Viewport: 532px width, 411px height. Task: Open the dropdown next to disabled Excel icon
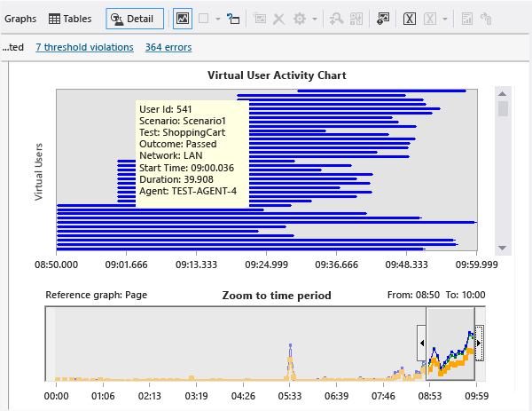[x=445, y=19]
